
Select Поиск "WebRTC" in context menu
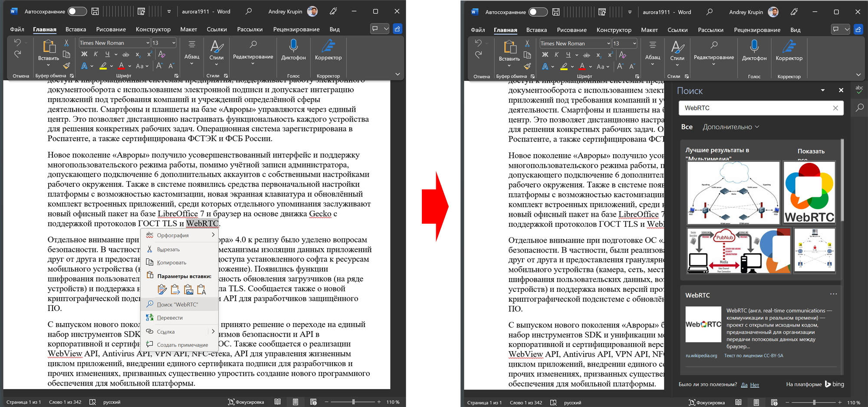(x=180, y=304)
